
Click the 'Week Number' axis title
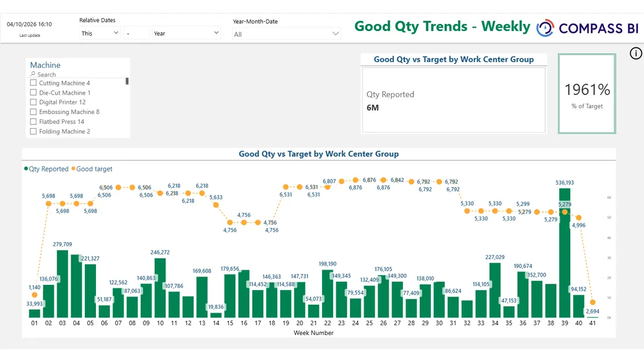click(x=313, y=333)
